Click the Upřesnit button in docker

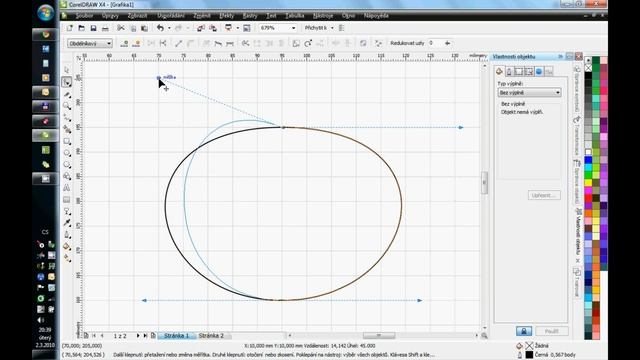(x=544, y=195)
